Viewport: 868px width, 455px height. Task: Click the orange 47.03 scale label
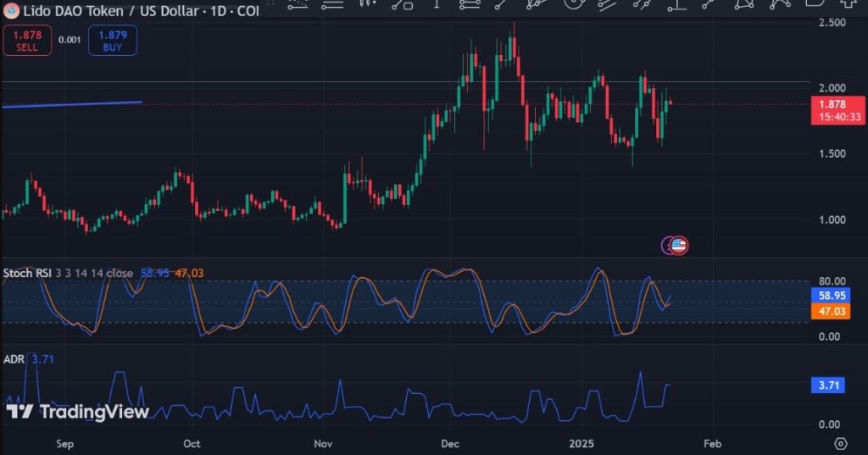tap(832, 311)
